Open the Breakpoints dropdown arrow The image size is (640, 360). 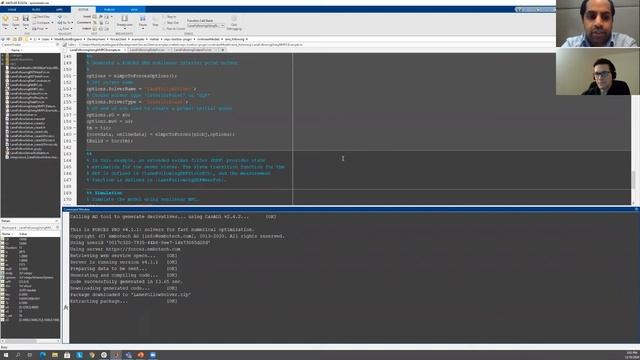[x=124, y=29]
